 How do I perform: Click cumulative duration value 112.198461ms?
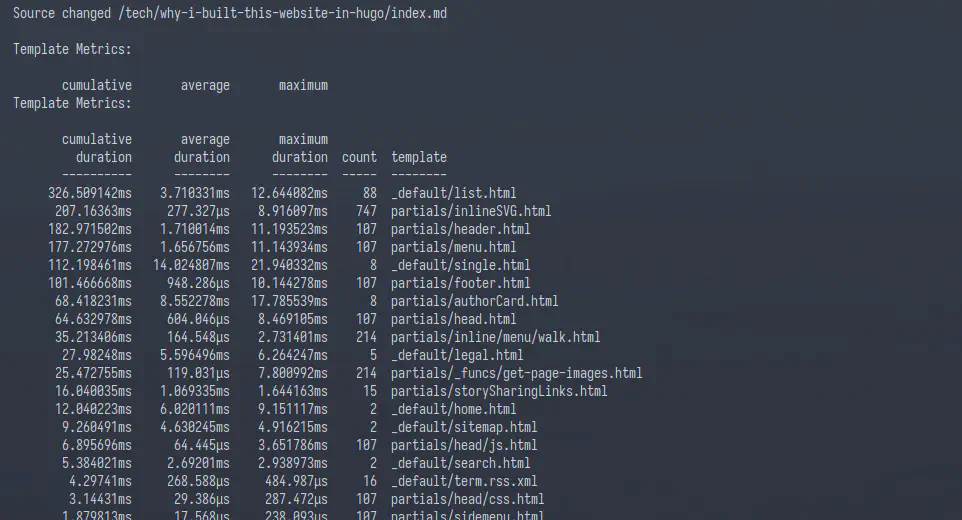[x=90, y=265]
